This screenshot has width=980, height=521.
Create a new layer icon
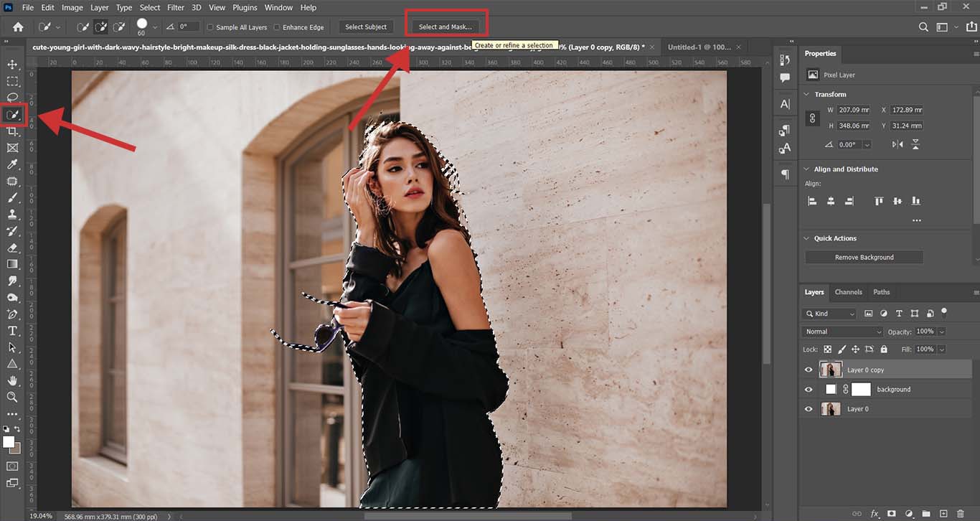click(943, 514)
